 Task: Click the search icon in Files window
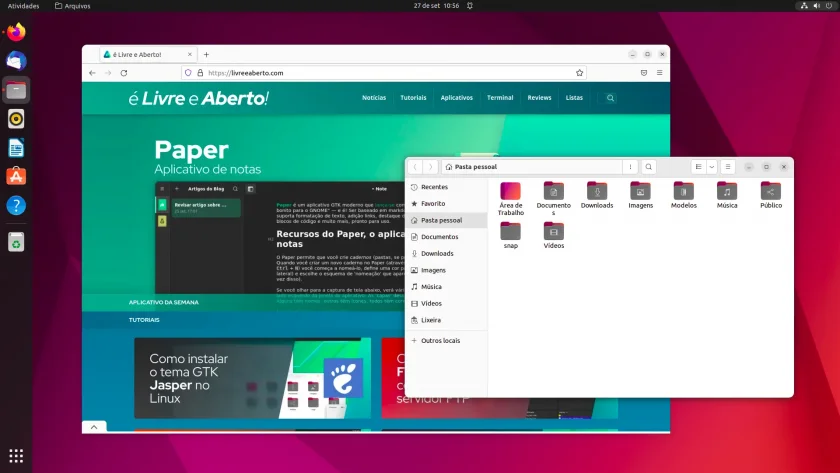[x=648, y=167]
